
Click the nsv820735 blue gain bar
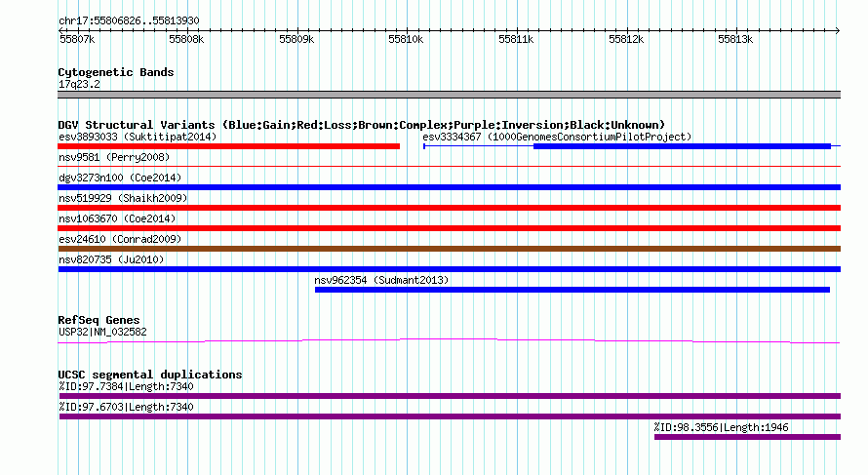(x=449, y=269)
